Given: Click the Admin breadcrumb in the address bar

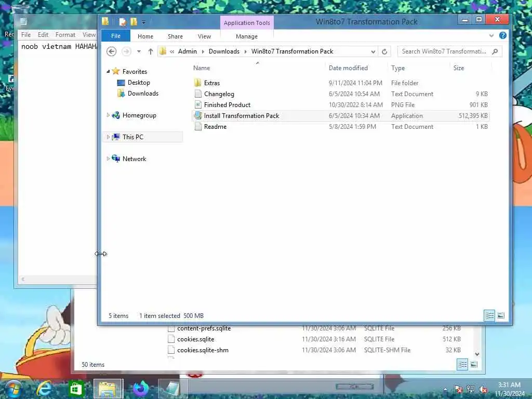Looking at the screenshot, I should (187, 51).
